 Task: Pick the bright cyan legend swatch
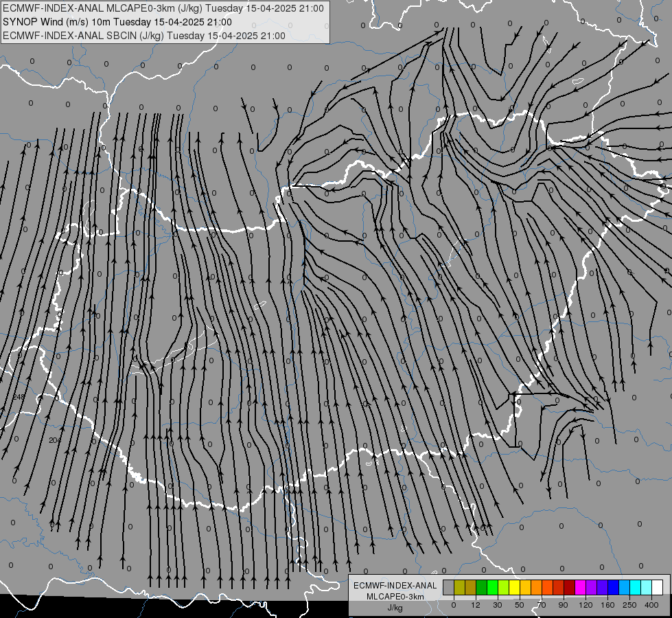pyautogui.click(x=636, y=588)
